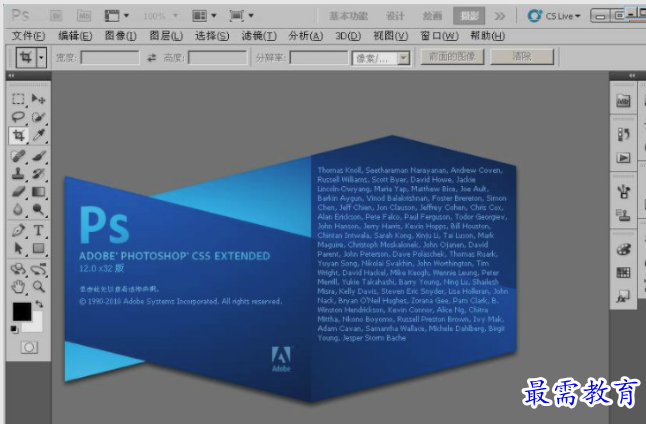The height and width of the screenshot is (424, 646).
Task: Reset default foreground and background colors
Action: point(14,329)
